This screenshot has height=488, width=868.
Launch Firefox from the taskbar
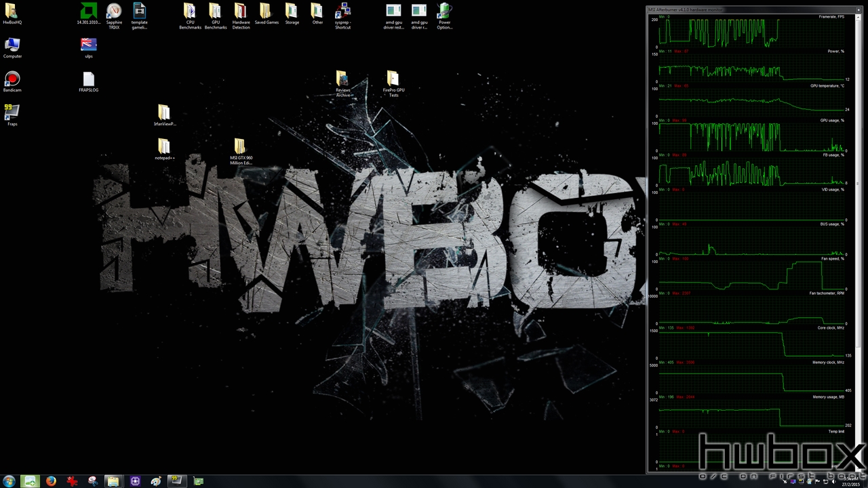coord(51,481)
